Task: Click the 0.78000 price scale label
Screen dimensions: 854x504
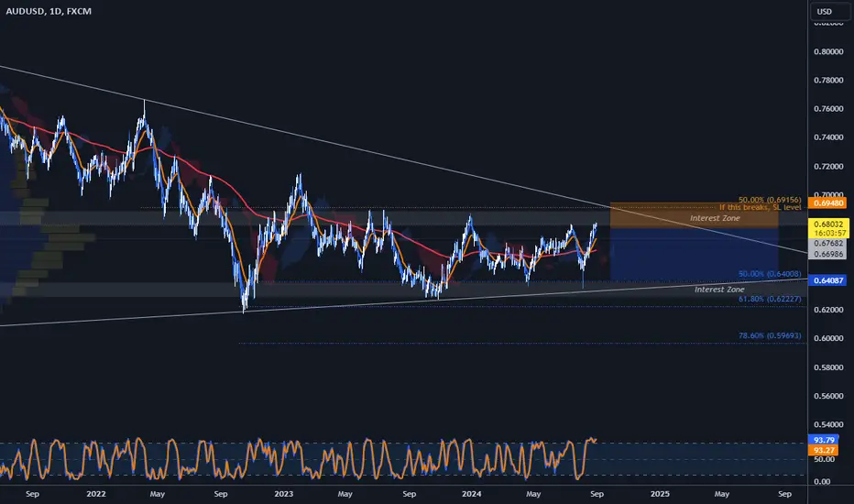Action: tap(828, 80)
